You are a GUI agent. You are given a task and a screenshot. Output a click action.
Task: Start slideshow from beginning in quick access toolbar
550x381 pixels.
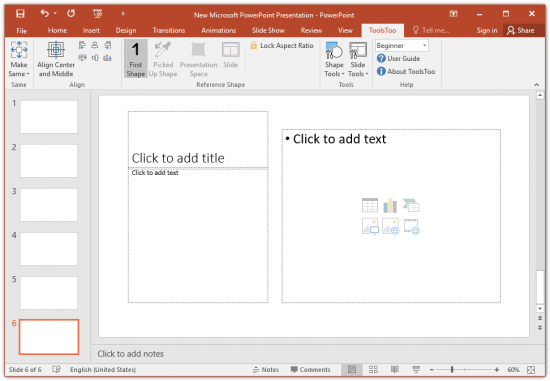point(97,14)
